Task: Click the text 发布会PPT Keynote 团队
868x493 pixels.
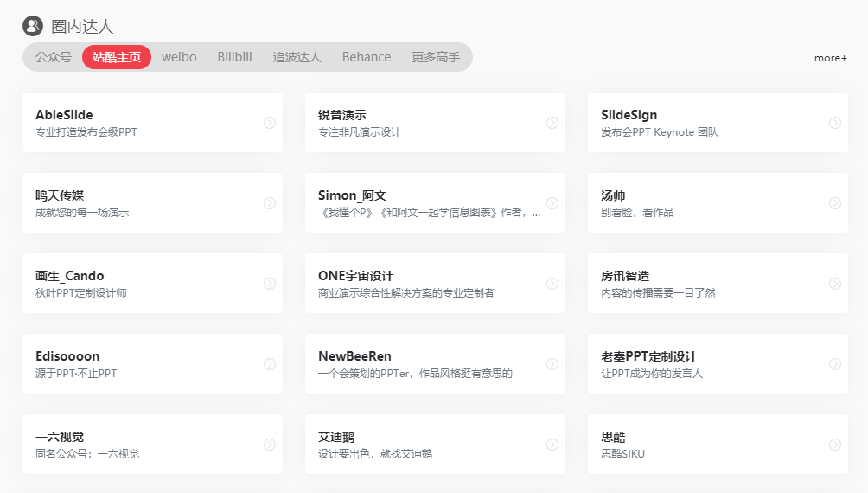Action: click(x=660, y=131)
